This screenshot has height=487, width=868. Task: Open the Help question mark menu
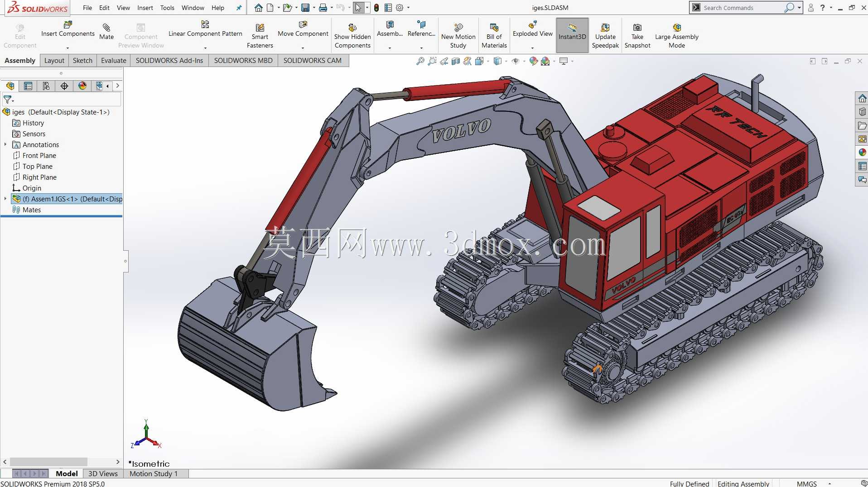click(822, 8)
